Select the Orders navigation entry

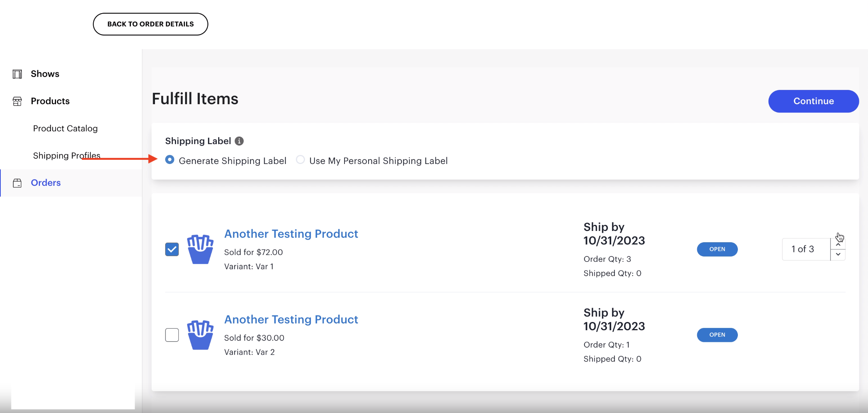click(x=46, y=183)
